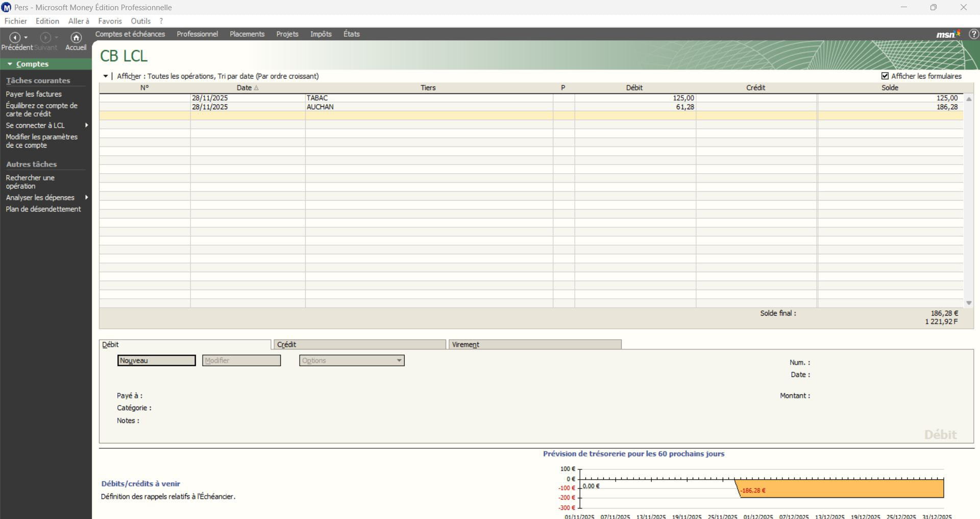
Task: Open Payer les factures link
Action: (x=34, y=94)
